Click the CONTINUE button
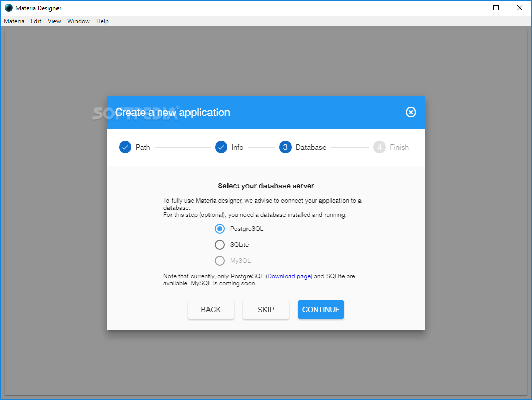Image resolution: width=532 pixels, height=400 pixels. [321, 310]
